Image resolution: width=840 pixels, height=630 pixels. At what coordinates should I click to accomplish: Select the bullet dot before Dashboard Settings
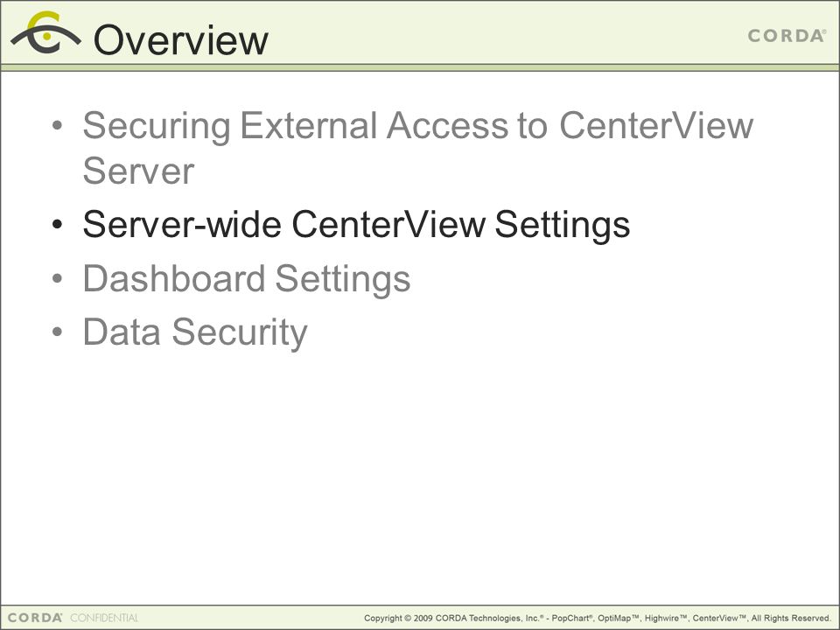point(58,278)
